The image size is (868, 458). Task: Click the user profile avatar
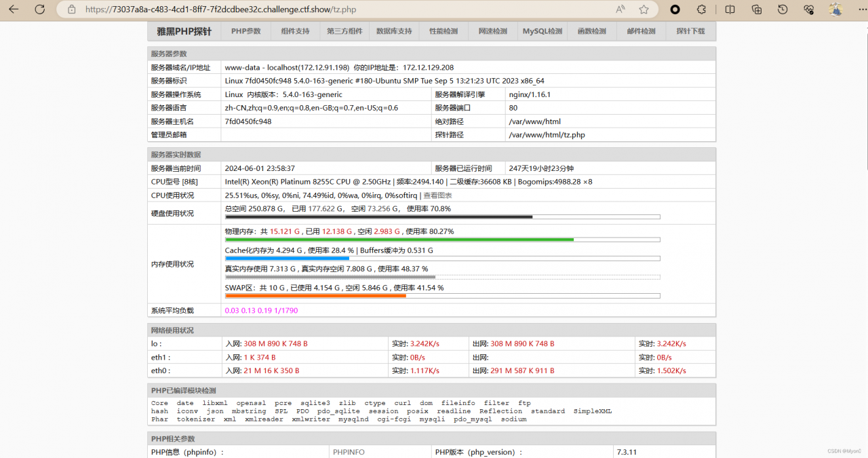tap(835, 9)
